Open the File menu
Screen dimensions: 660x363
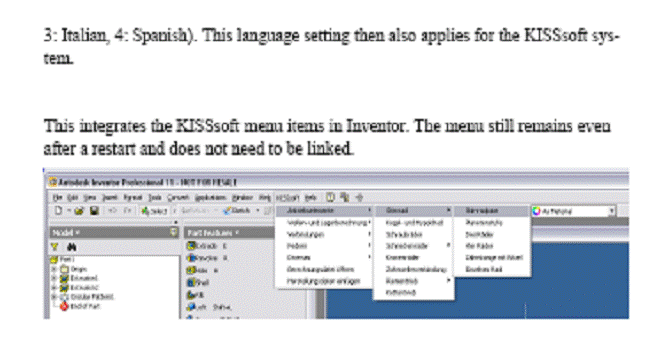coord(58,198)
